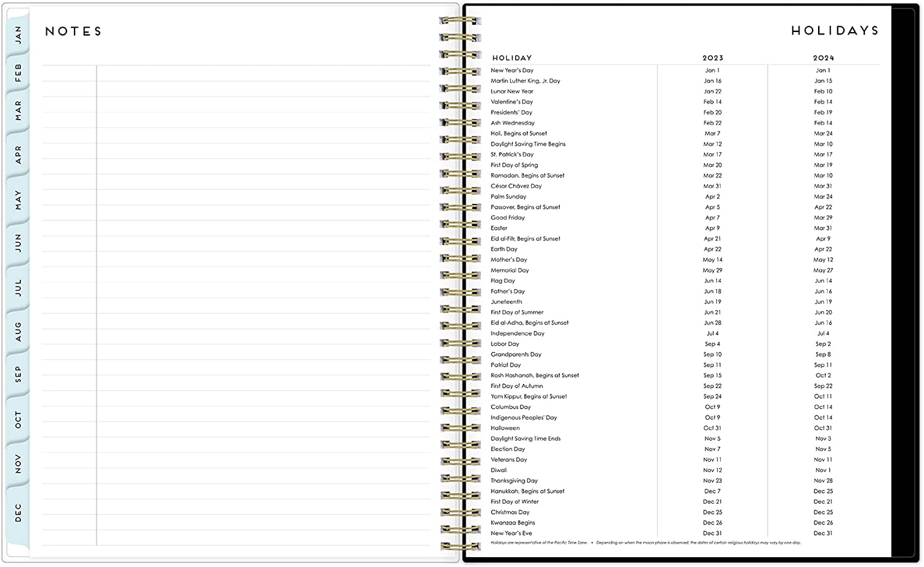Select the JAN month tab
The height and width of the screenshot is (567, 924).
click(18, 35)
